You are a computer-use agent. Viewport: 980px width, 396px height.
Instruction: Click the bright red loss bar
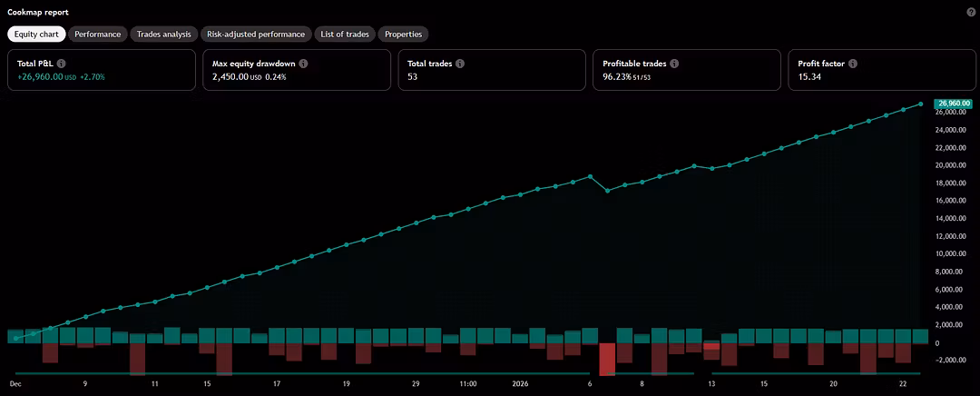[x=607, y=359]
